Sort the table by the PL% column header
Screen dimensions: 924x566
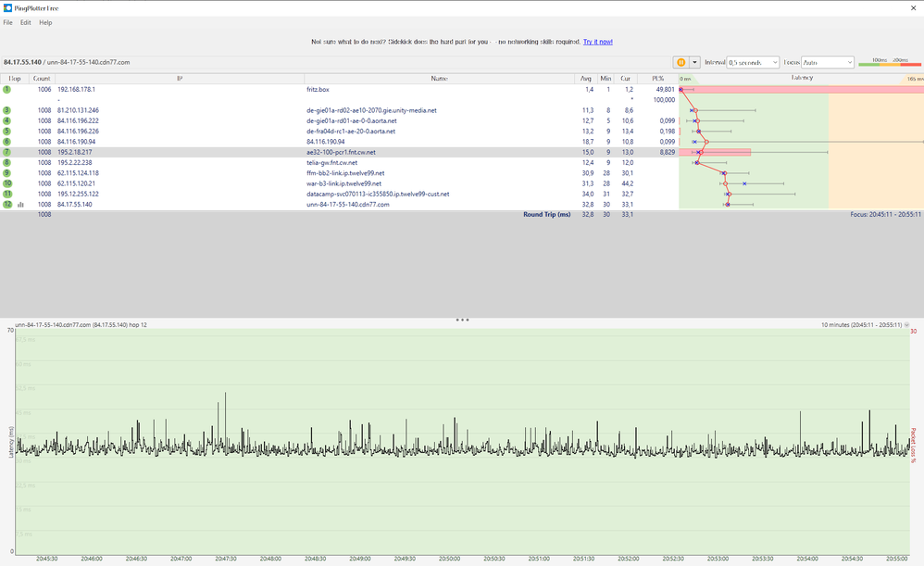pos(657,79)
